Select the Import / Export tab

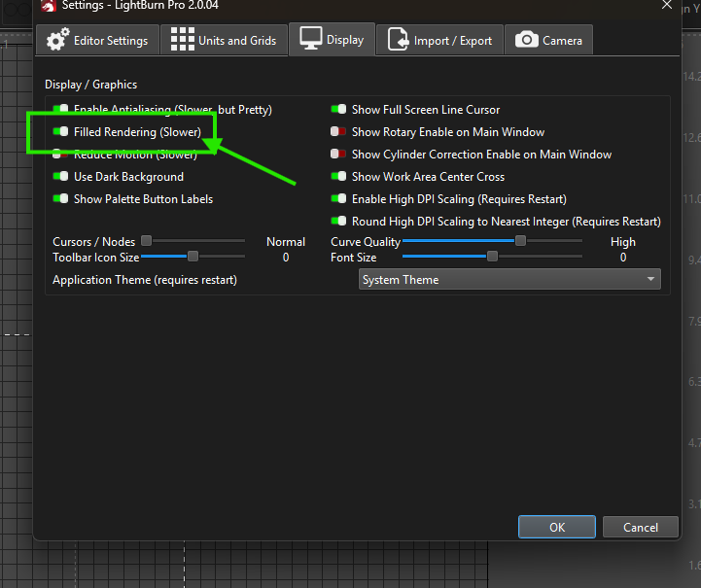tap(440, 40)
